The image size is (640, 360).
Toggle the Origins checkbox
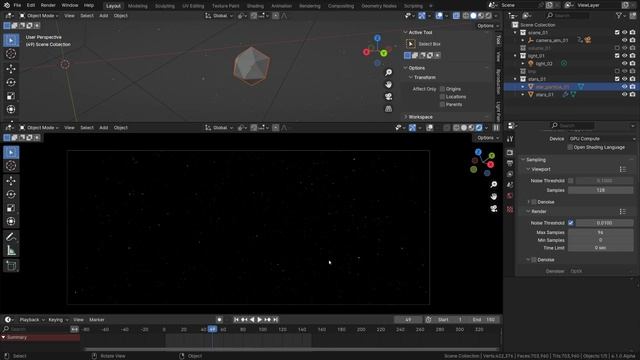442,89
